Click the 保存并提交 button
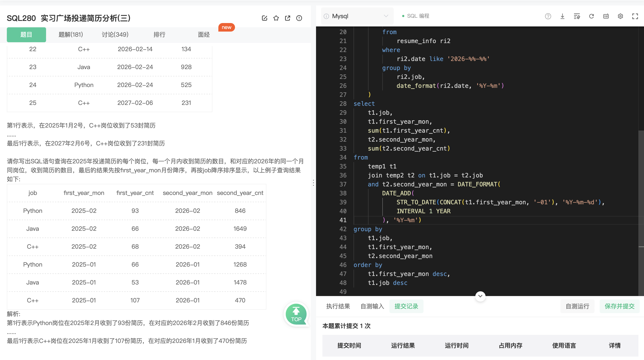Image resolution: width=644 pixels, height=360 pixels. click(619, 306)
